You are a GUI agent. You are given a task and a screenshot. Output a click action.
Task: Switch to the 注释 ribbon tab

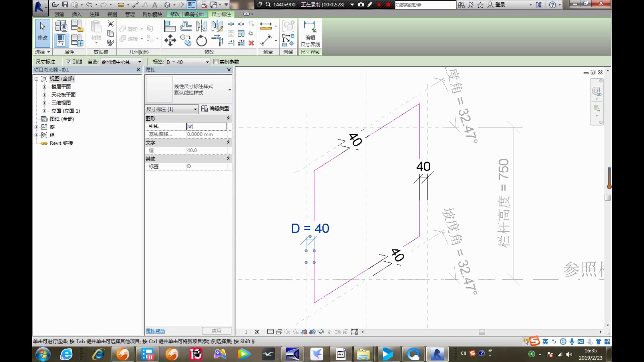click(x=94, y=14)
